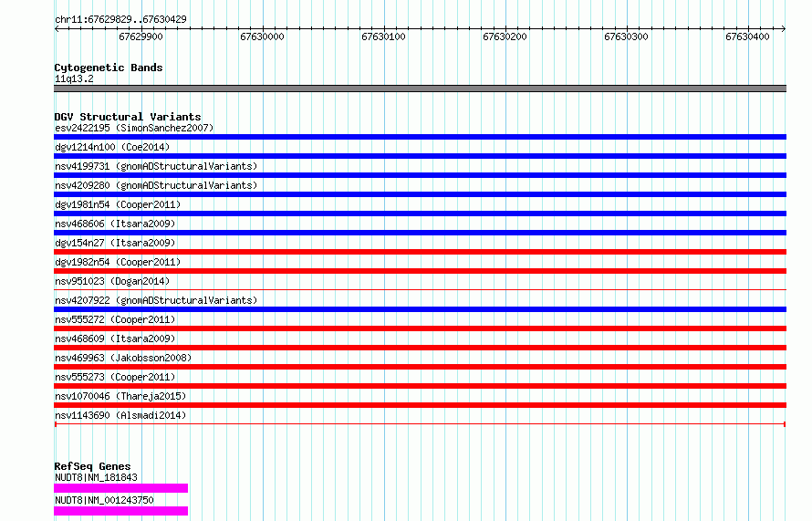The image size is (812, 521).
Task: Open variant nsv468609 (Itsara2009) label
Action: [x=115, y=339]
